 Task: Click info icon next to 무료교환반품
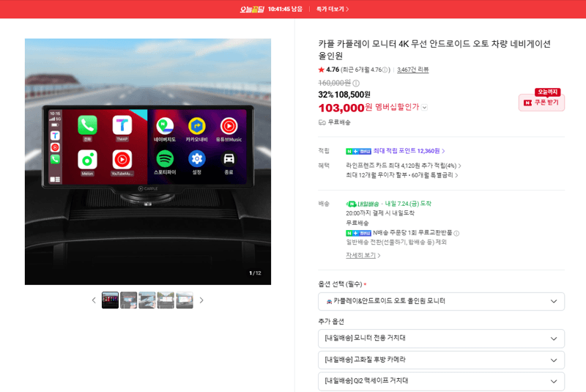(456, 233)
